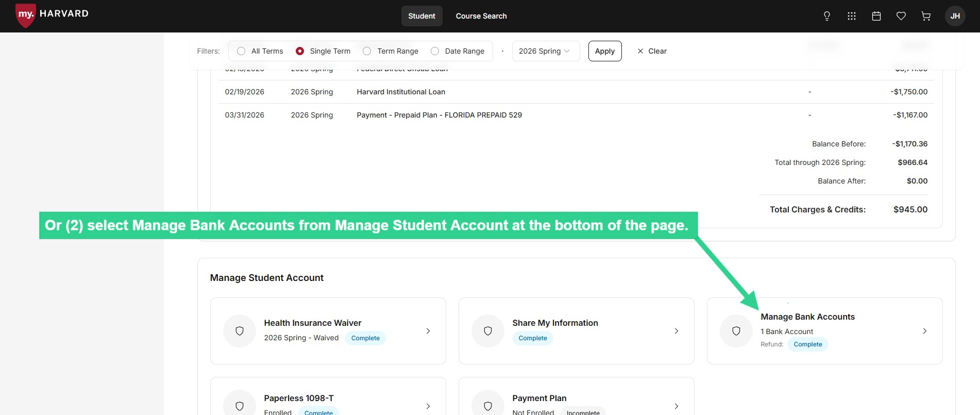Click the 2026 Spring - Waived text
The image size is (980, 415).
301,338
